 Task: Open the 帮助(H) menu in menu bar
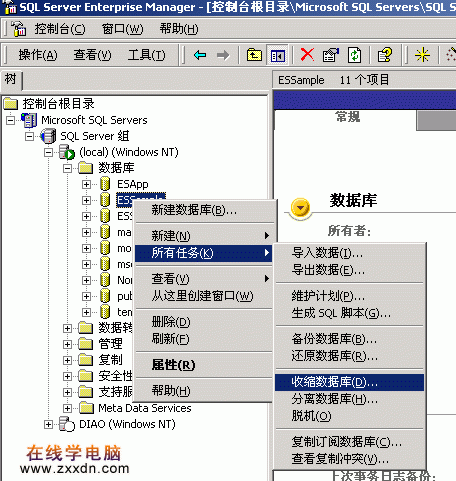click(179, 29)
